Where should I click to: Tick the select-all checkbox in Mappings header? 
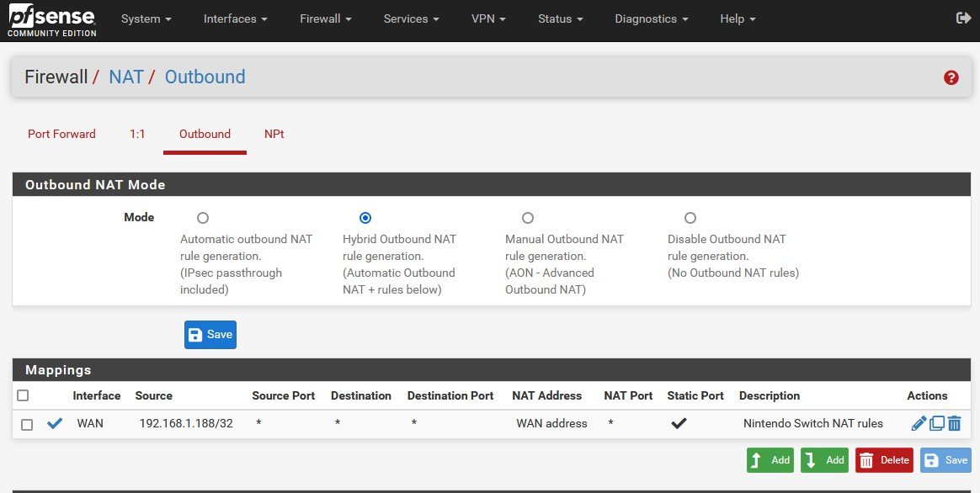(x=23, y=395)
